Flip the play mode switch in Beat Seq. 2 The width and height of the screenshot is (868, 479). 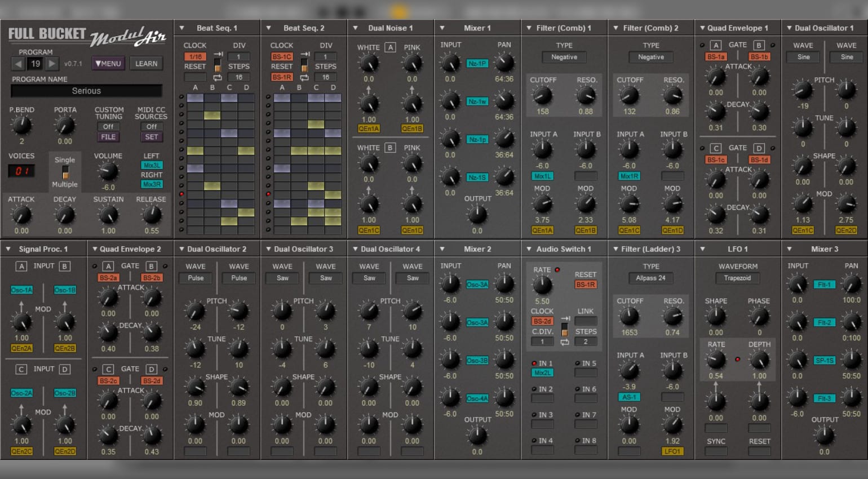pyautogui.click(x=304, y=66)
